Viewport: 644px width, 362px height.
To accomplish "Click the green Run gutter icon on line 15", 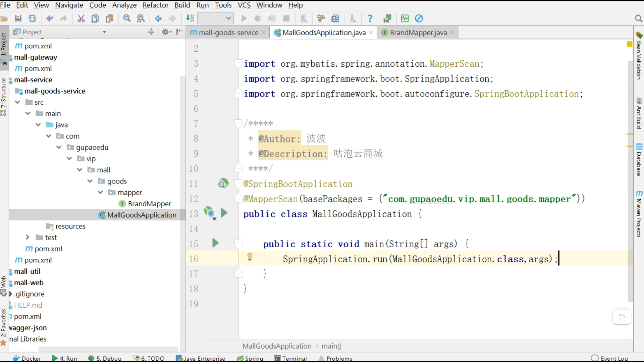I will tap(215, 243).
